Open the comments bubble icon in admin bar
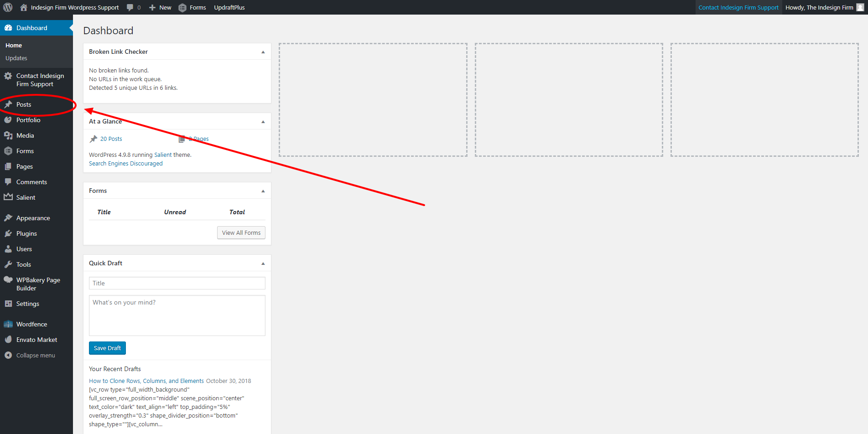This screenshot has height=434, width=868. coord(130,8)
